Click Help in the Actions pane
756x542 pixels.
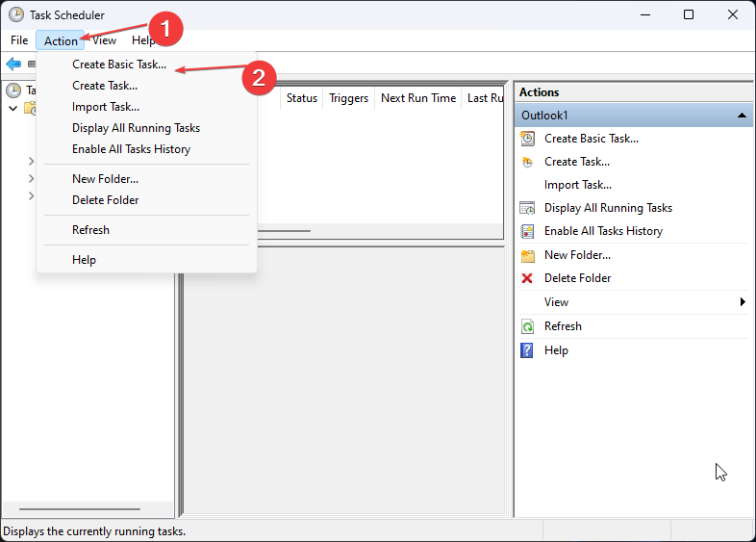tap(556, 350)
